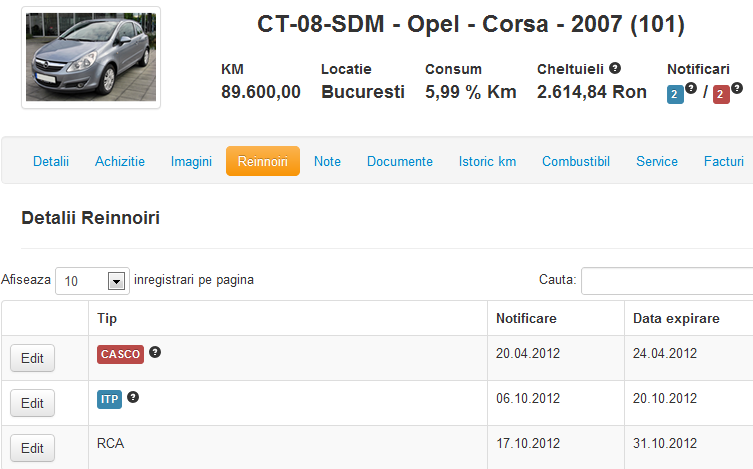Click the blue notifications badge
This screenshot has width=753, height=469.
(x=675, y=94)
